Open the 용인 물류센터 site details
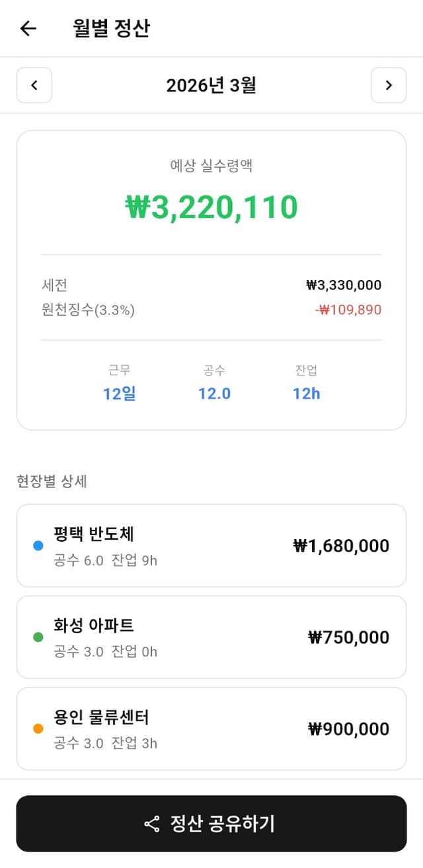Viewport: 423px width, 868px height. coord(211,728)
